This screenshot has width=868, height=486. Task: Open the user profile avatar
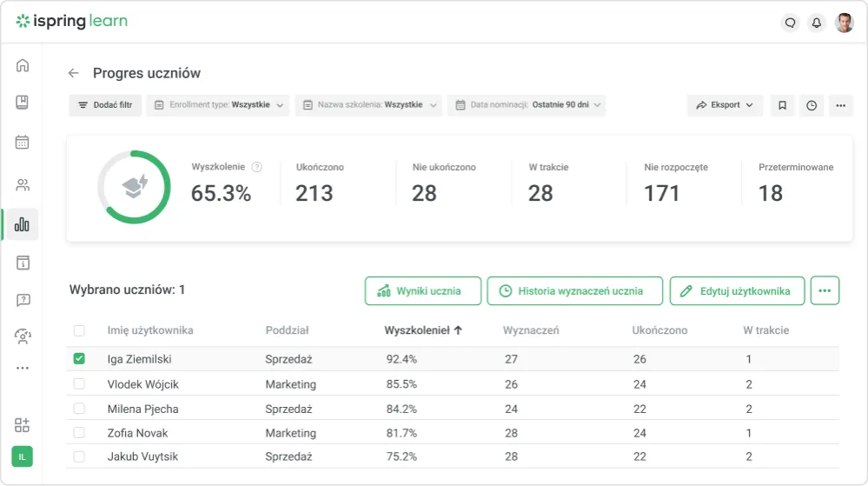(844, 23)
